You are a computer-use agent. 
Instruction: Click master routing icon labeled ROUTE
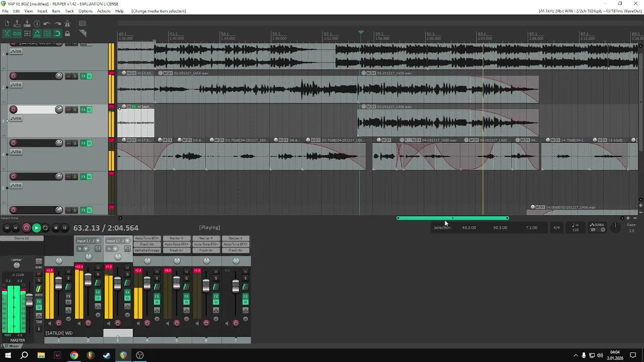(38, 290)
